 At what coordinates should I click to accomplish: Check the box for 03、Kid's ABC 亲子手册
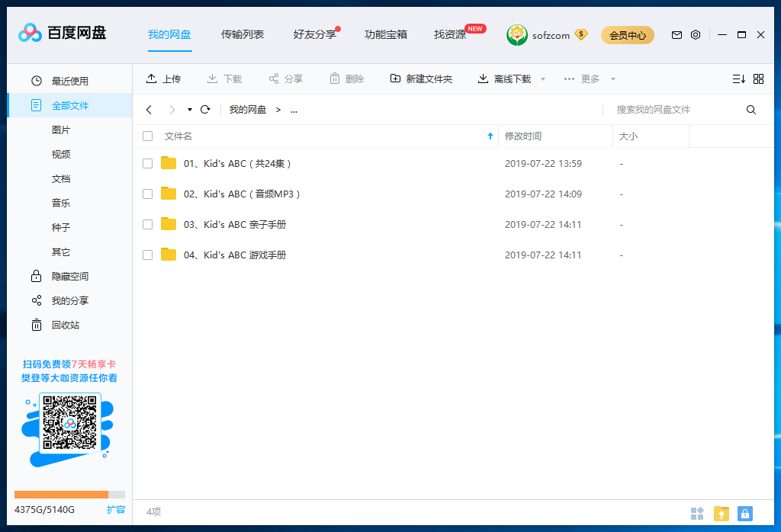click(147, 224)
